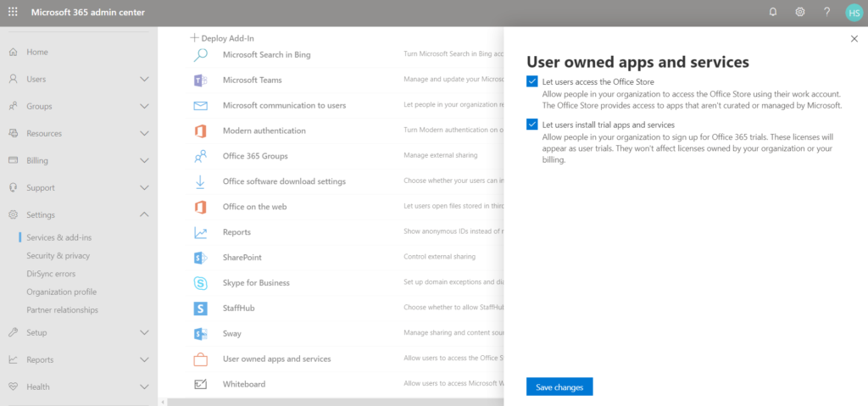Click the Skype for Business icon
The image size is (868, 406).
[x=201, y=282]
